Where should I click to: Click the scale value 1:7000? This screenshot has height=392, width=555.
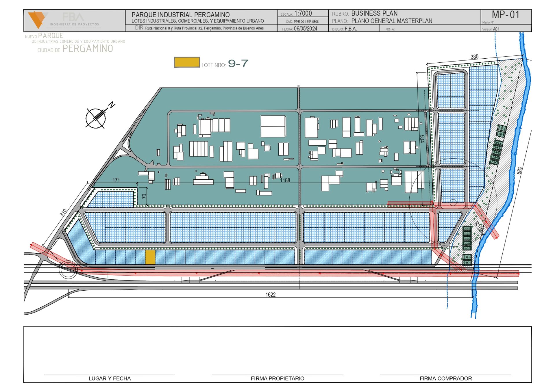pos(303,14)
